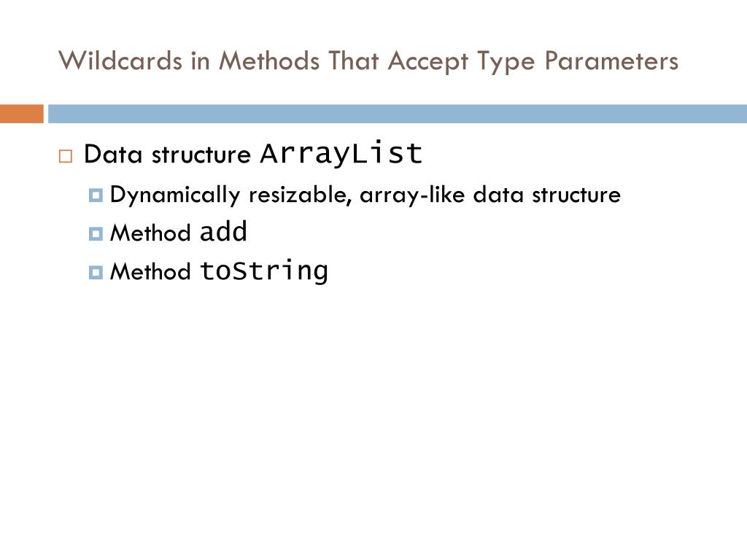The image size is (747, 560).
Task: Click the word Parameters in the title
Action: point(612,61)
